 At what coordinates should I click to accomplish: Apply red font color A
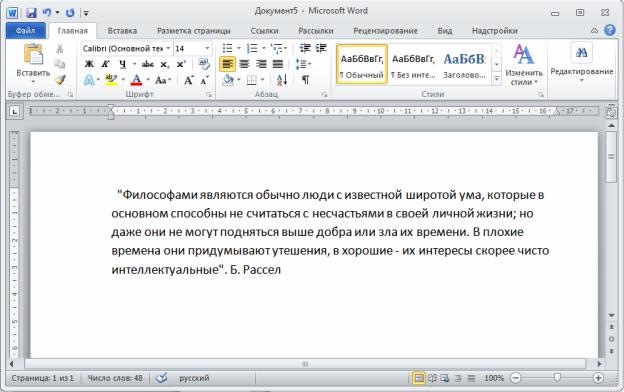(136, 80)
